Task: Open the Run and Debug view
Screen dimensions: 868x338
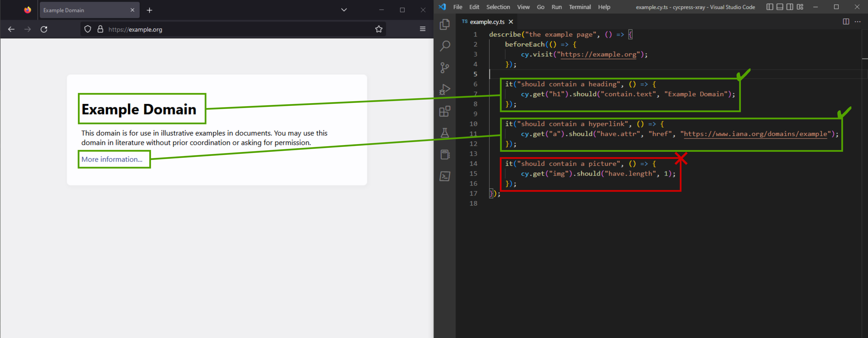Action: point(445,90)
